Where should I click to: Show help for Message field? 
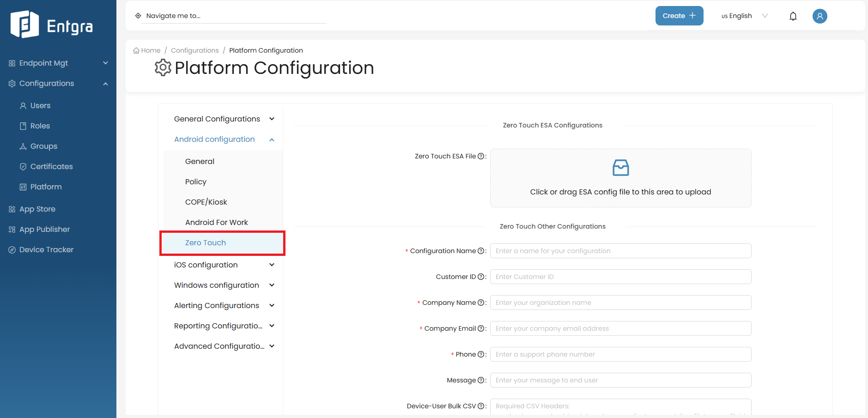pos(481,380)
